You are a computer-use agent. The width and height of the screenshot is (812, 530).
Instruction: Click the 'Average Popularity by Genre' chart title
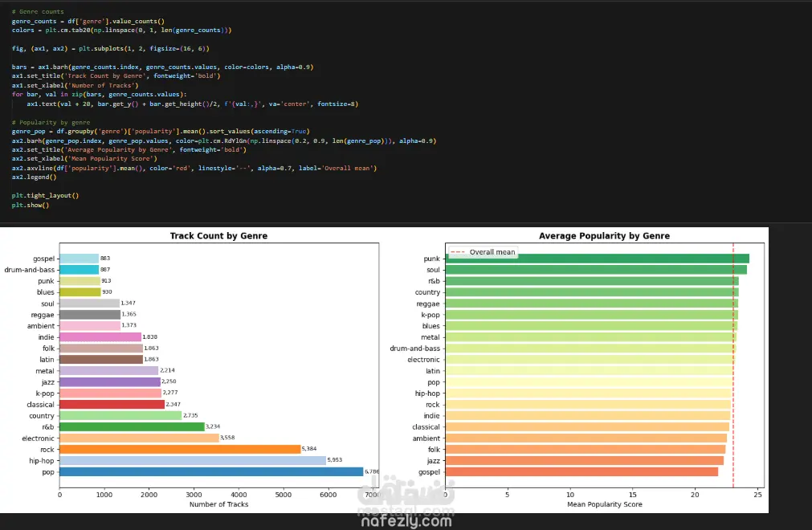point(604,236)
